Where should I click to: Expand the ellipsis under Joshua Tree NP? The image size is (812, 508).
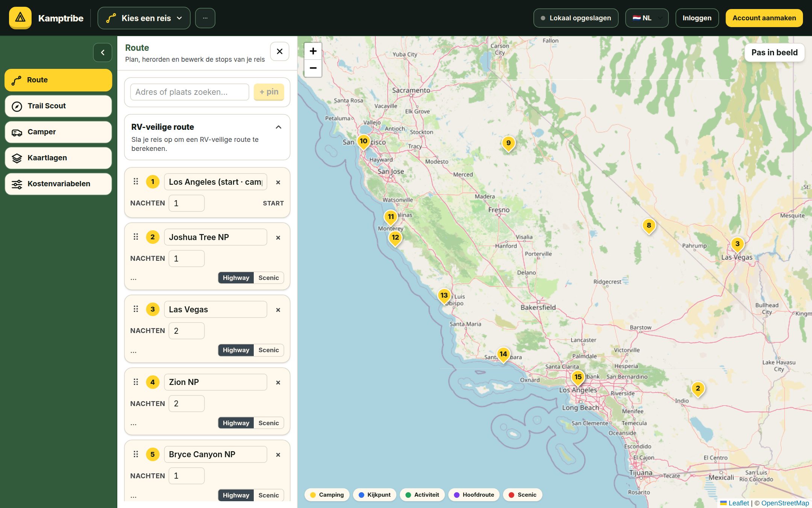[133, 279]
